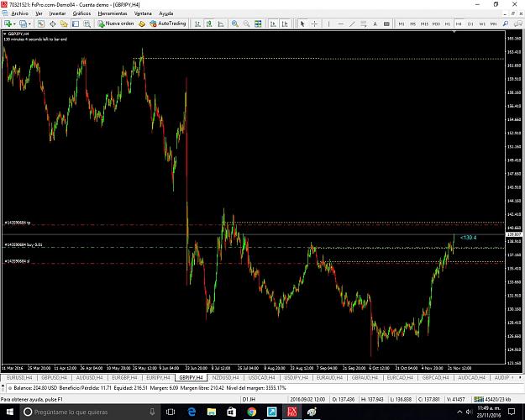Open the Gráficos menu
The image size is (525, 420).
pos(81,13)
